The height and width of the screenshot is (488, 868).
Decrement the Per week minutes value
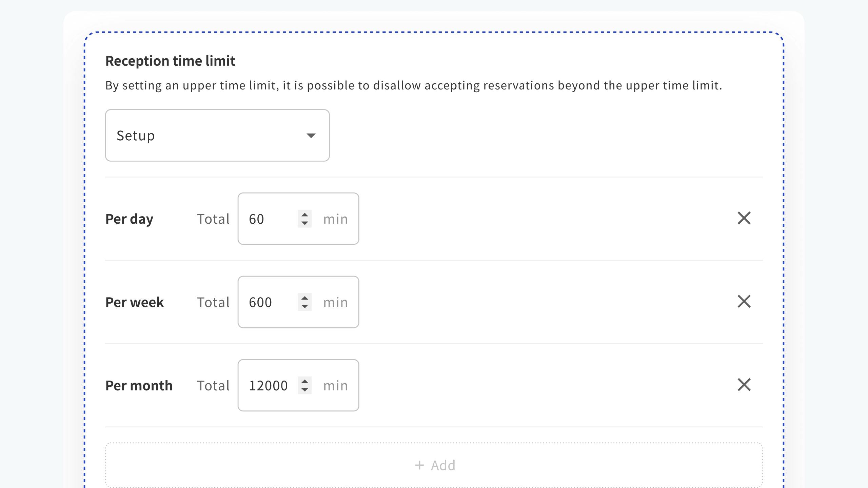305,306
